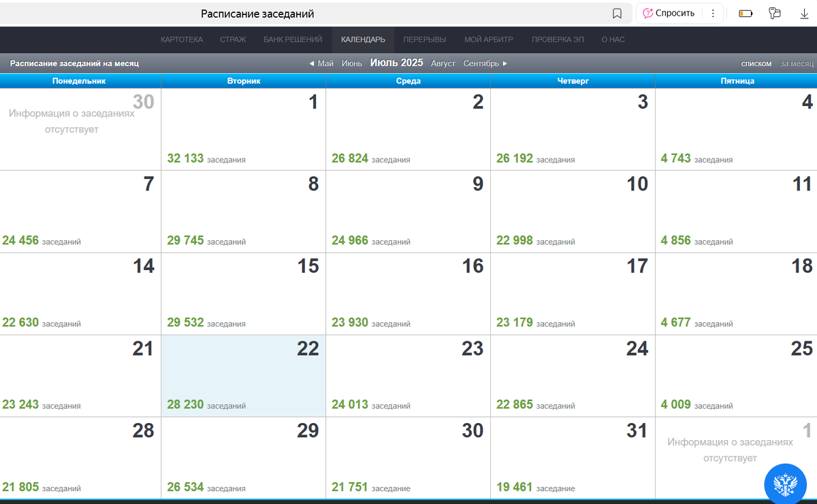Click the current month Июль 2025 label
817x504 pixels.
pyautogui.click(x=396, y=63)
